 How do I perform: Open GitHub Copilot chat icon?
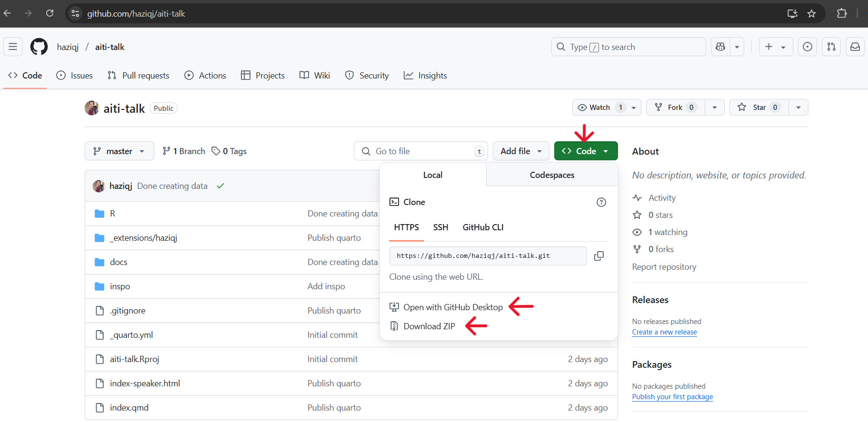(x=720, y=47)
